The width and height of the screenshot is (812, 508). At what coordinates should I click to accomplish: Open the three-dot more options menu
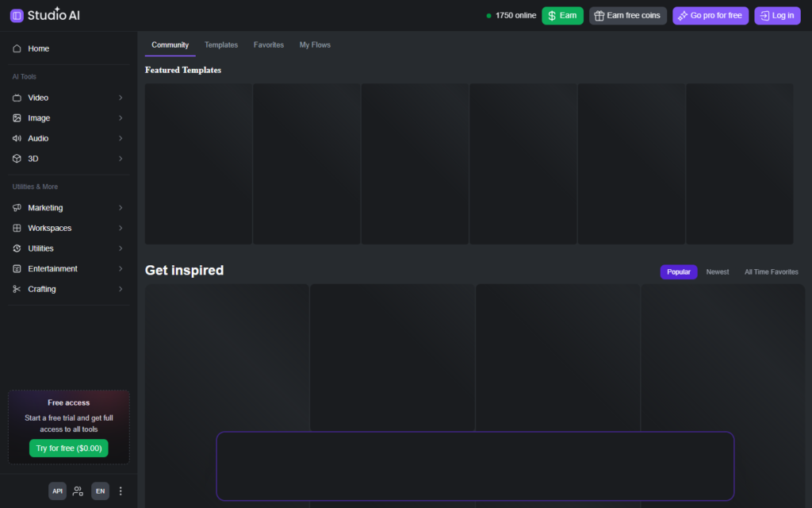point(121,491)
